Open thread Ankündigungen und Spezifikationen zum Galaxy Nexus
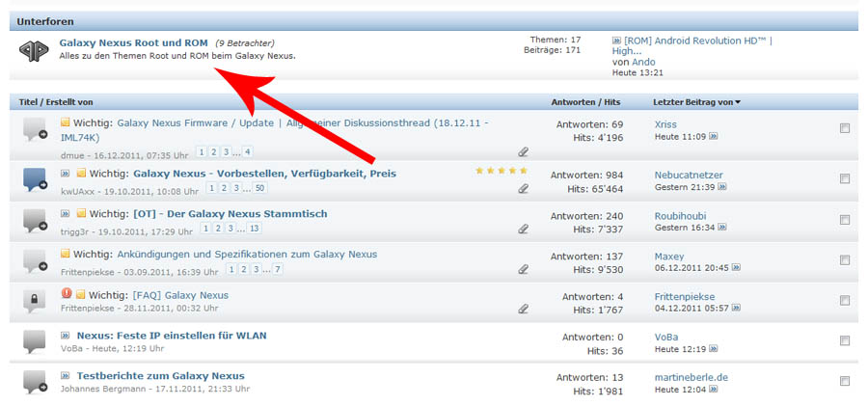 [x=247, y=255]
